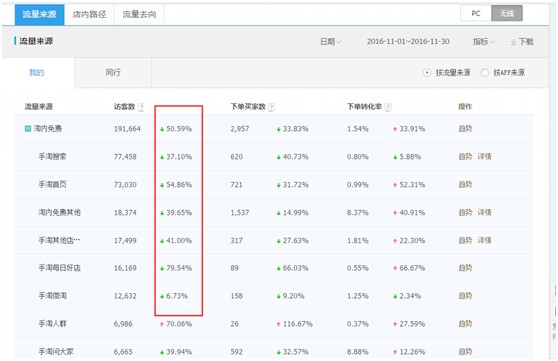Click the 访客数 column header
Image resolution: width=558 pixels, height=361 pixels.
(124, 107)
